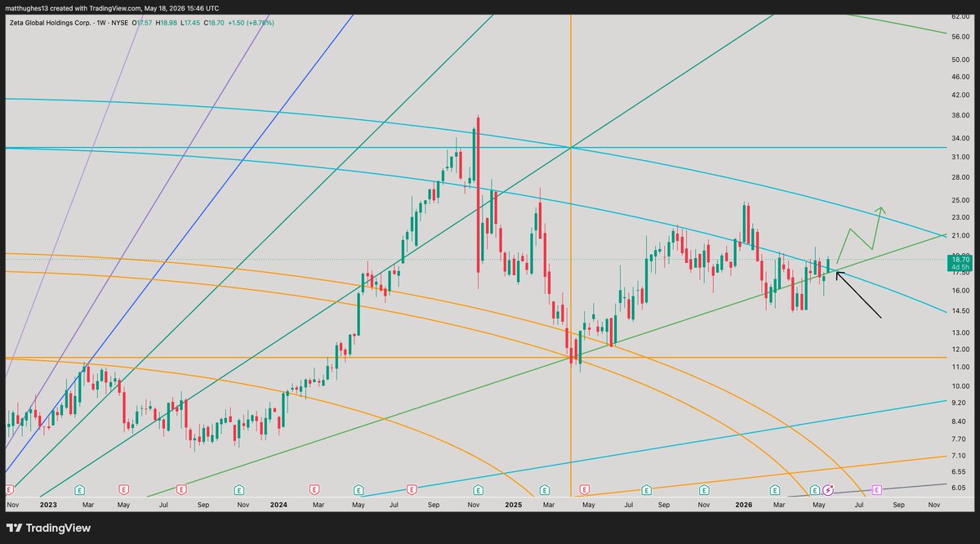Click the 7.10 price axis label
980x544 pixels.
(x=959, y=455)
